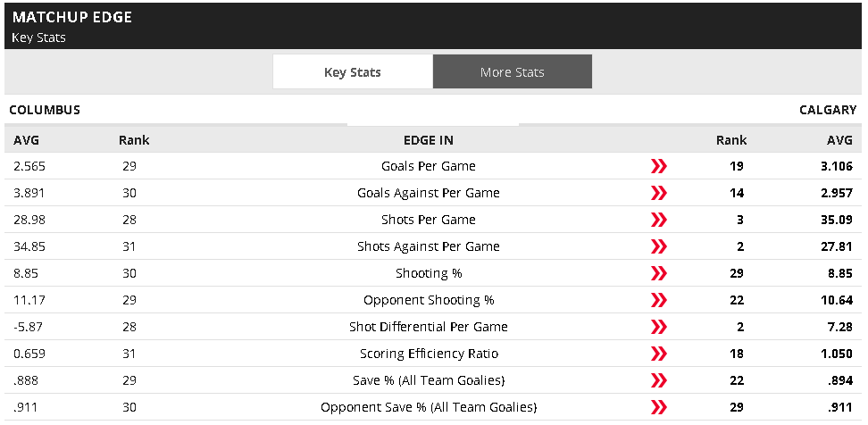The height and width of the screenshot is (425, 868).
Task: Click the red arrows for Scoring Efficiency Ratio
Action: coord(659,354)
